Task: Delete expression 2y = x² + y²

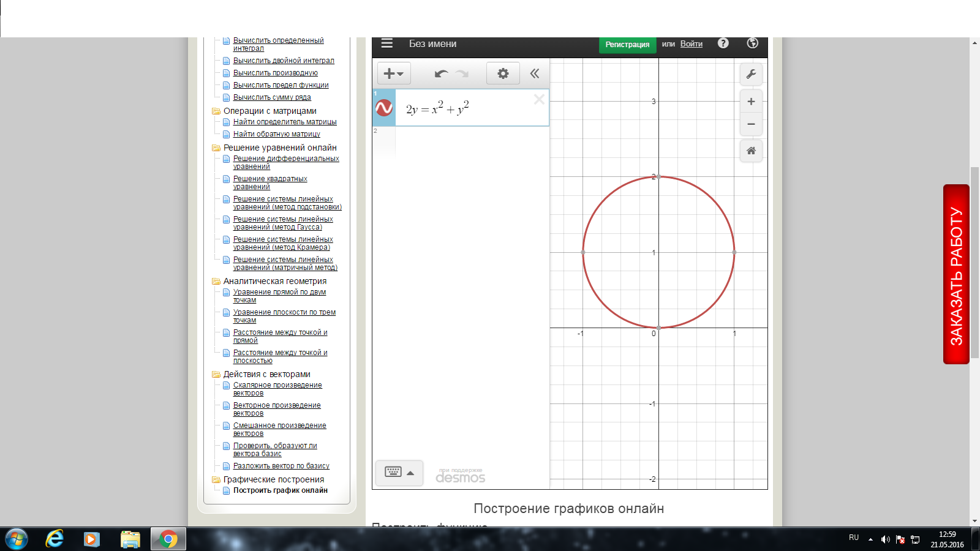Action: [x=539, y=99]
